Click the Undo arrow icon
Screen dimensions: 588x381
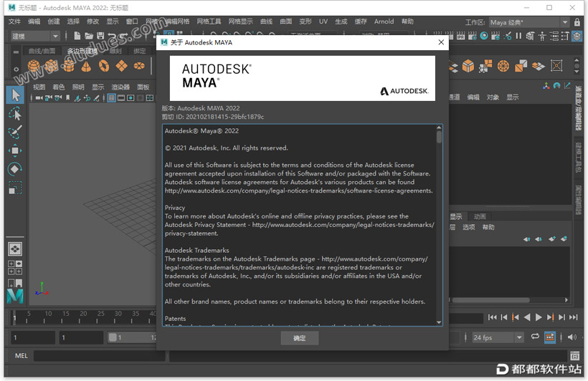click(113, 37)
